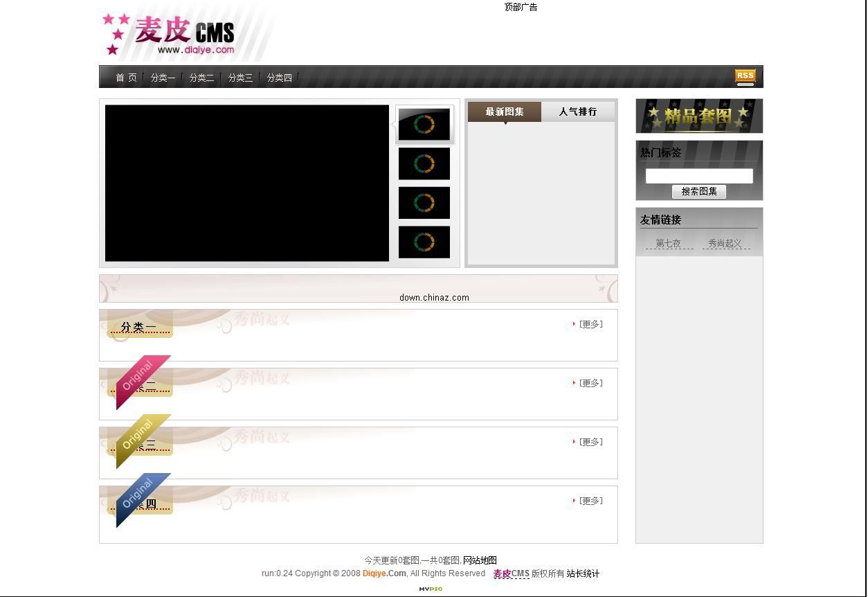
Task: Click 更多 in the 分类一 section
Action: 590,324
